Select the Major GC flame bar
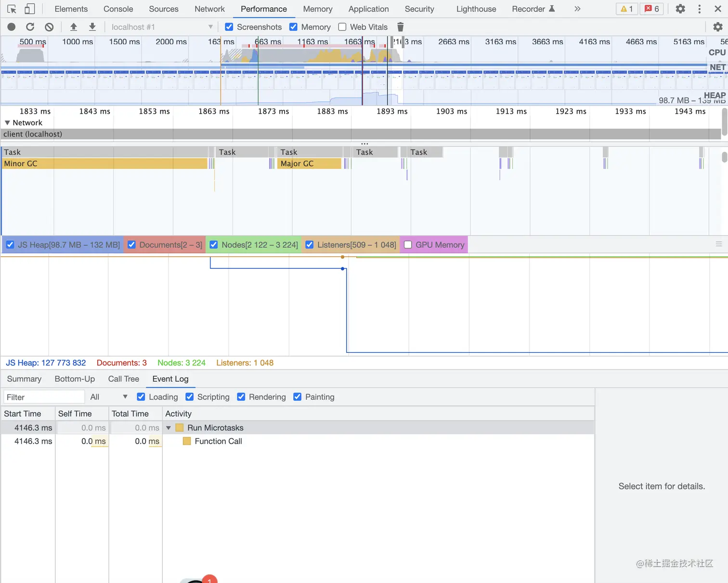This screenshot has width=728, height=583. coord(310,164)
